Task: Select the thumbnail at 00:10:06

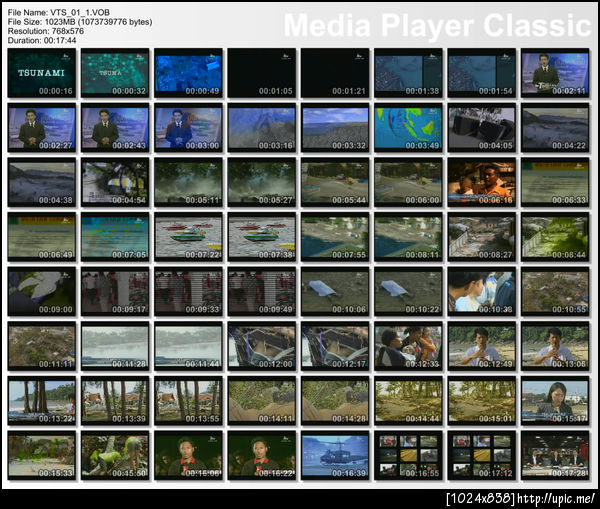Action: tap(335, 292)
